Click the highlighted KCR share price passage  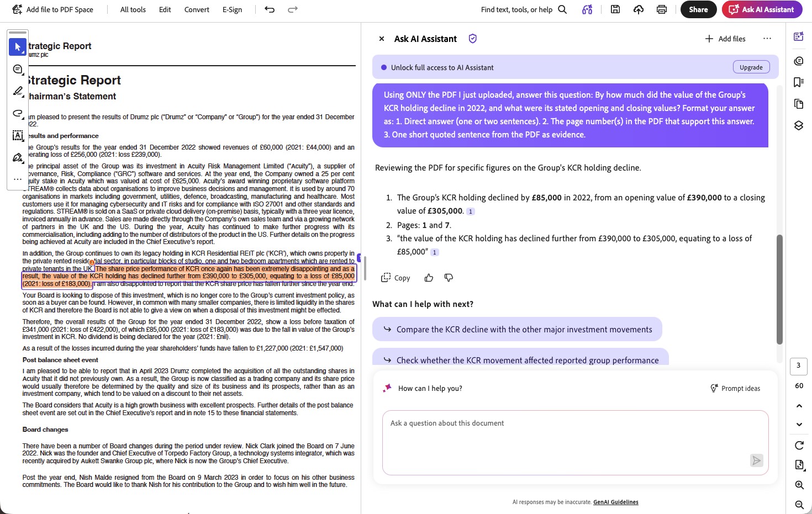click(188, 276)
